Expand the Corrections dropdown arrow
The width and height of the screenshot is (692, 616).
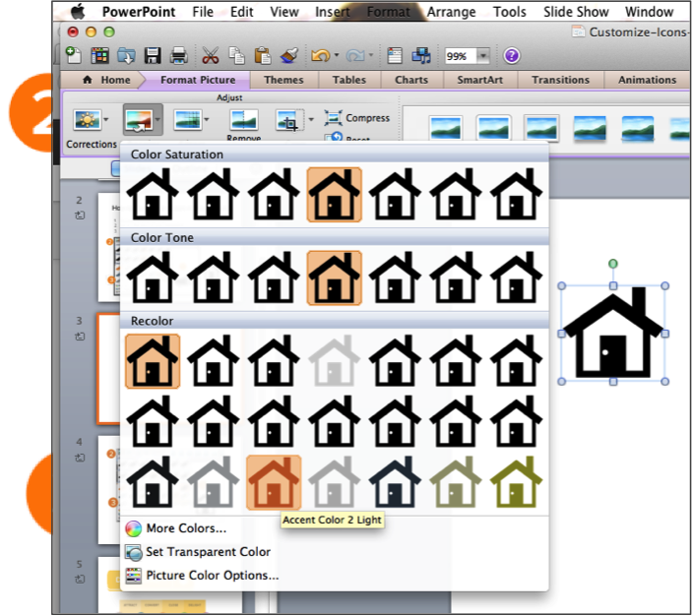tap(106, 120)
